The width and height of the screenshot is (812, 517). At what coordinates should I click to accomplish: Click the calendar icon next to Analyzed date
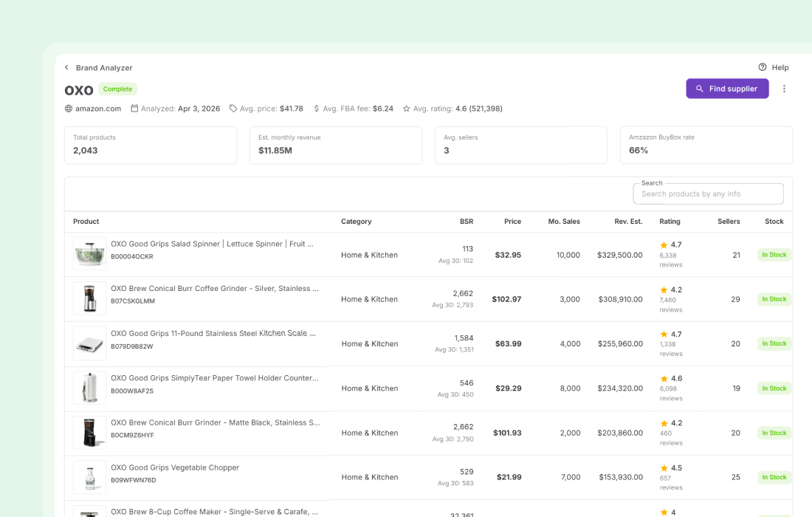136,108
